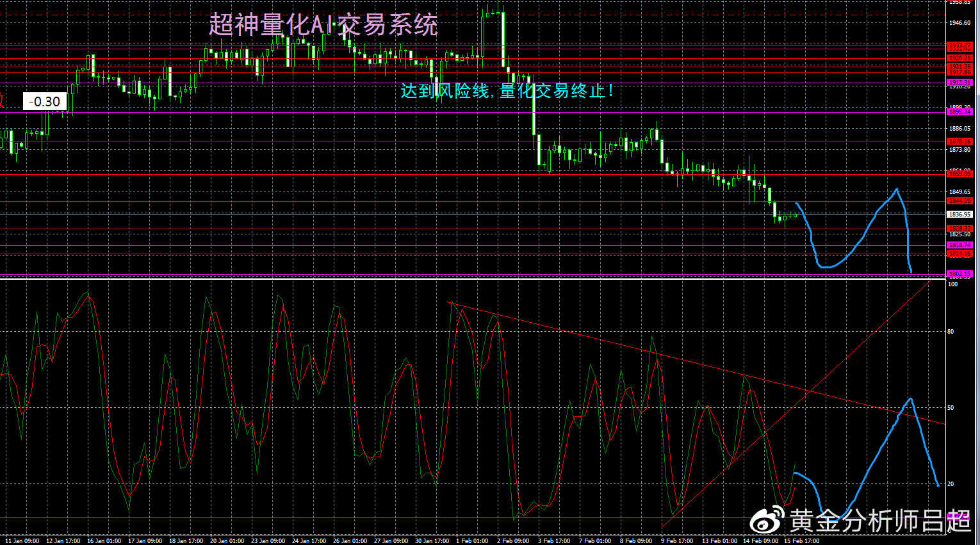Click the 7 Feb 01:00 time label
980x545 pixels.
(595, 541)
